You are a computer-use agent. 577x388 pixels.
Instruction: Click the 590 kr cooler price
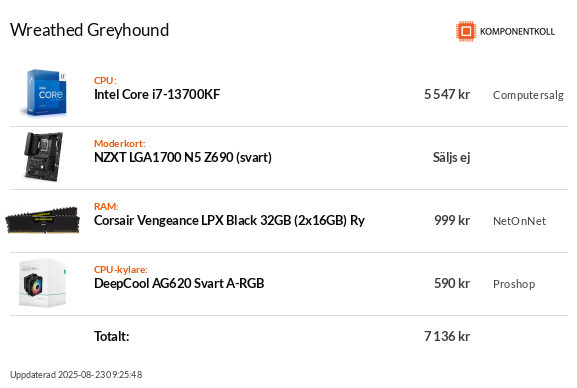(x=452, y=283)
